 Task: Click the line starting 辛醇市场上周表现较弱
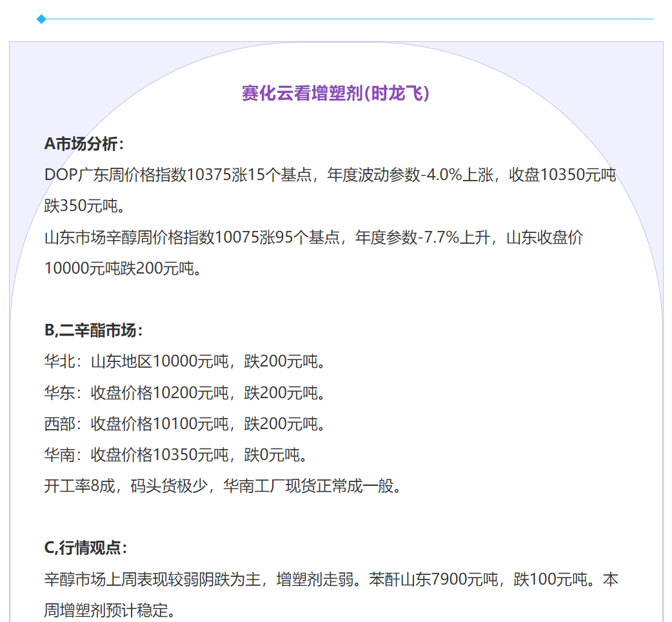tap(331, 579)
